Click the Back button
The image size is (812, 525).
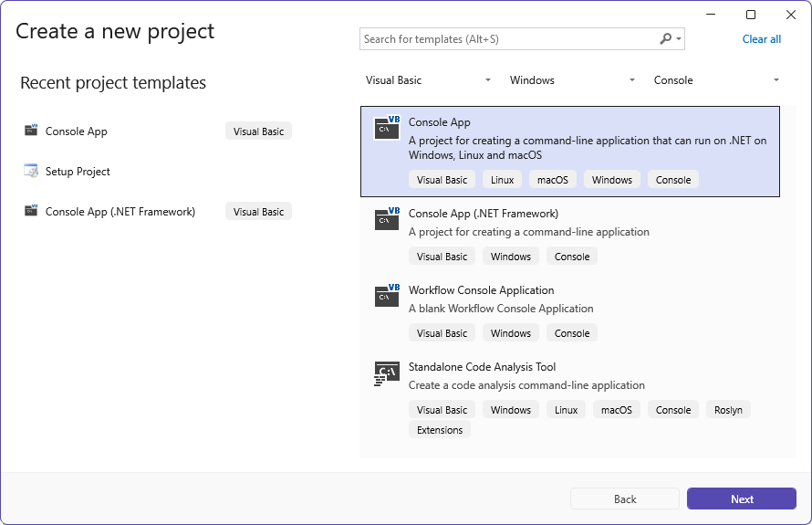click(625, 499)
